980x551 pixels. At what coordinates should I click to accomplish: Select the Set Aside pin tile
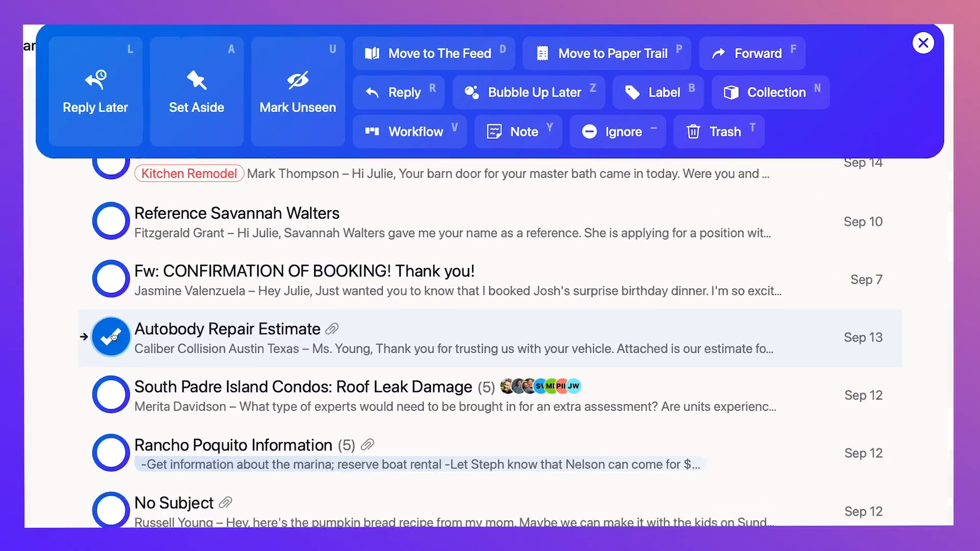tap(197, 92)
